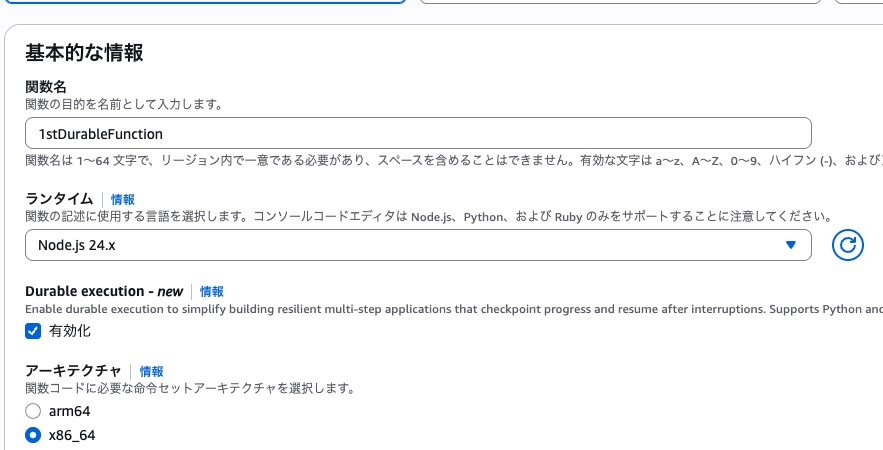Click the 基本的な情報 section heading
Screen dimensions: 883x450
[x=84, y=52]
